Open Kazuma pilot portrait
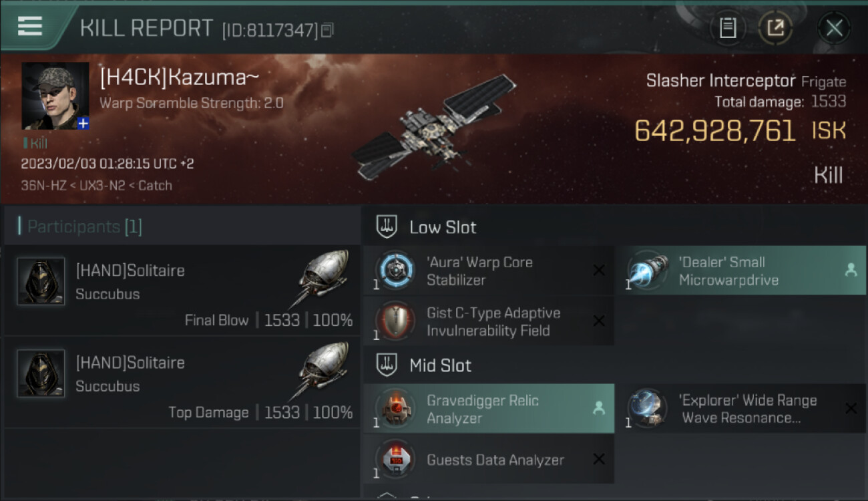868x501 pixels. tap(55, 96)
